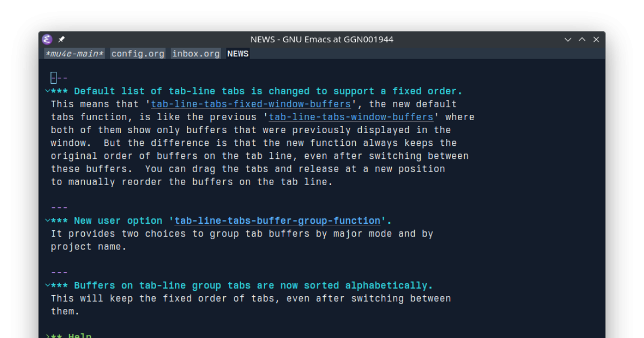The height and width of the screenshot is (338, 644).
Task: Click the active NEWS tab
Action: [x=237, y=53]
